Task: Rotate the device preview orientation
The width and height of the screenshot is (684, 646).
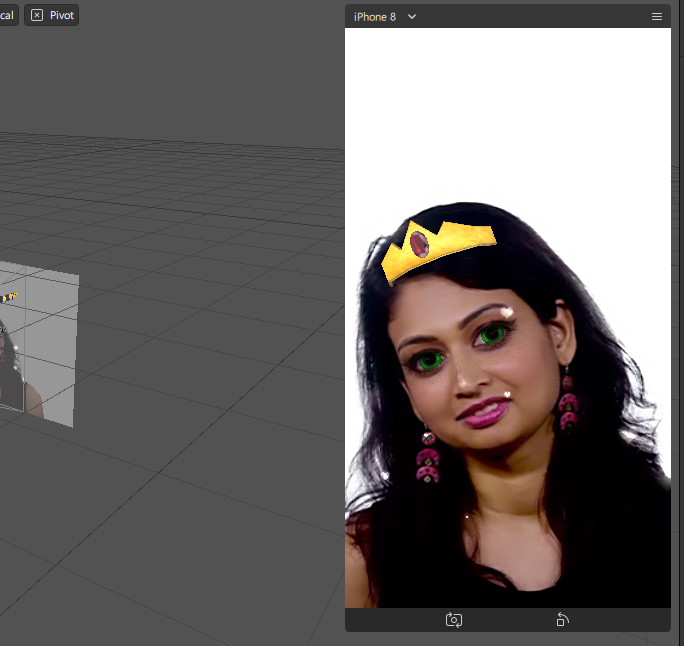Action: (562, 619)
